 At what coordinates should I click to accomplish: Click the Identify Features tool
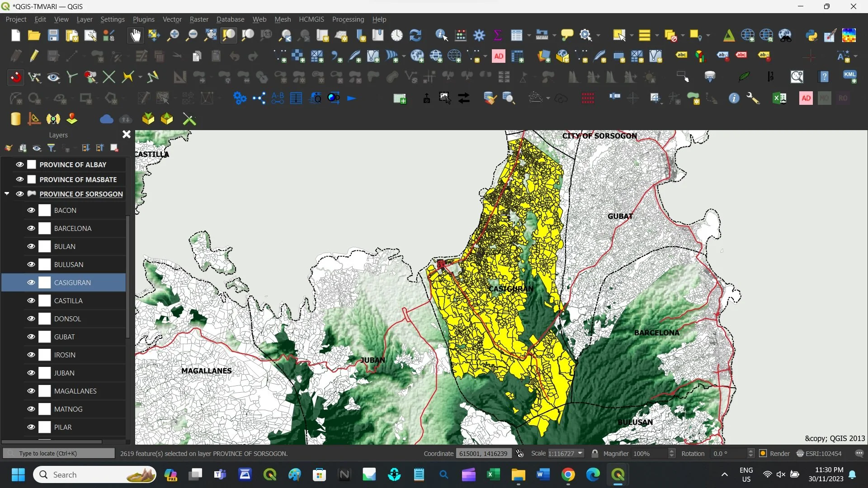(x=441, y=35)
